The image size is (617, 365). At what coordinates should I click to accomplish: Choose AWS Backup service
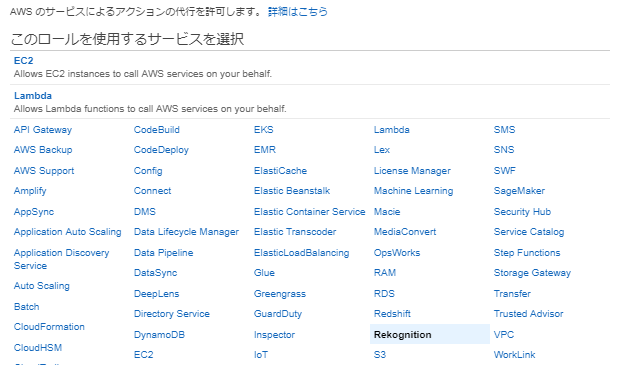coord(43,150)
